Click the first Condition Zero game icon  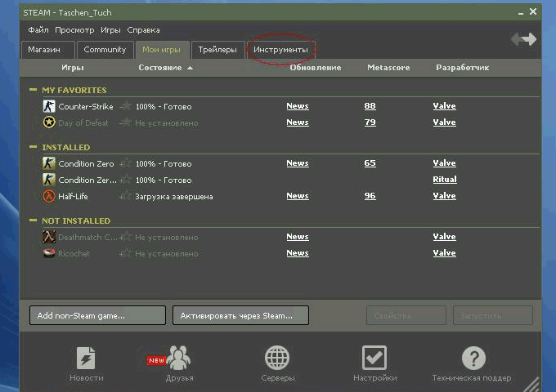pyautogui.click(x=49, y=163)
